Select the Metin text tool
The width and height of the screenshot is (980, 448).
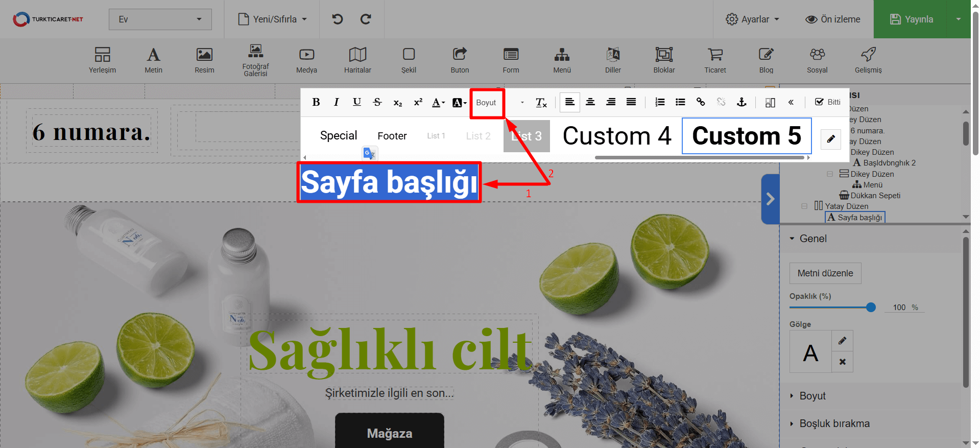click(x=153, y=60)
